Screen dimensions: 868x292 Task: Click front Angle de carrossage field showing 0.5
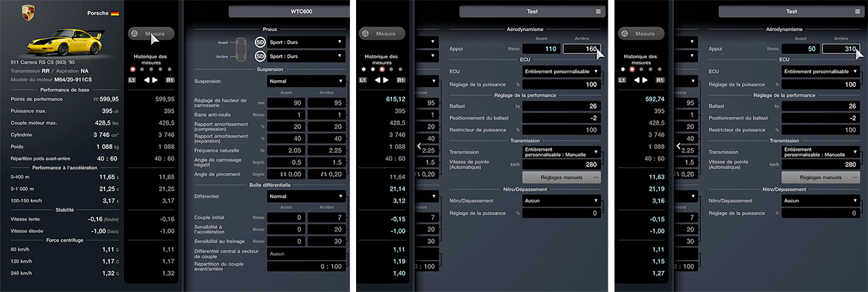[286, 162]
